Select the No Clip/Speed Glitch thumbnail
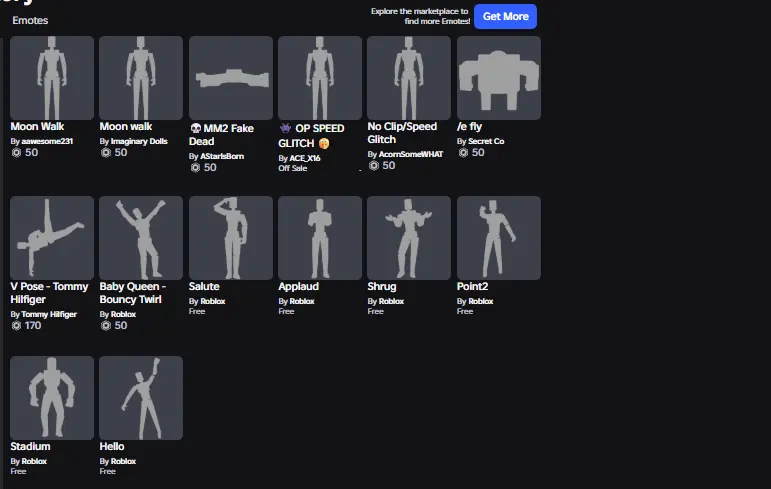 [409, 78]
